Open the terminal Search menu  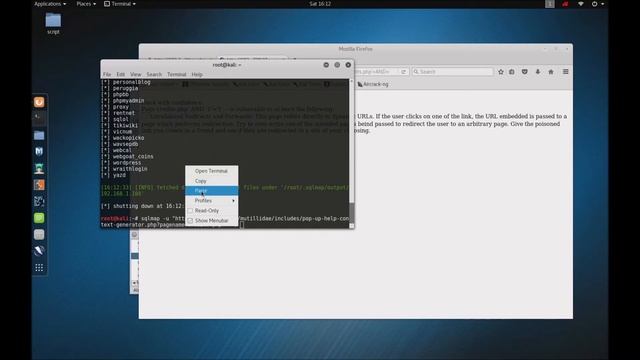point(154,74)
